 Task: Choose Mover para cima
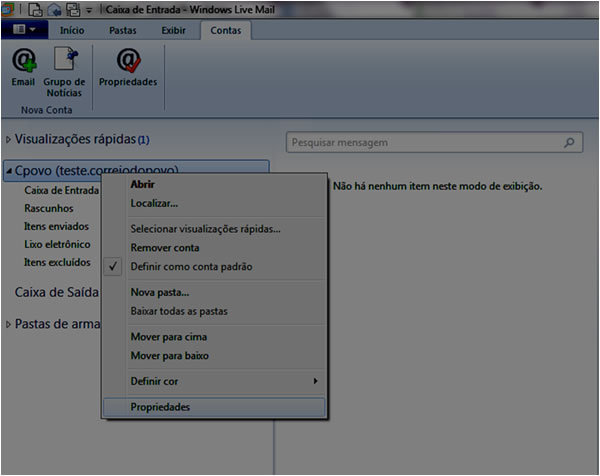click(x=214, y=337)
